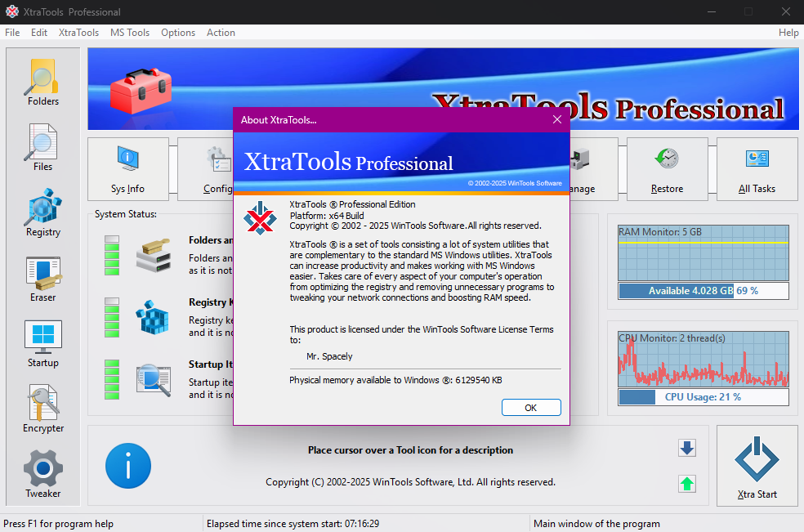804x532 pixels.
Task: Click the Registry status cubes icon
Action: tap(152, 317)
